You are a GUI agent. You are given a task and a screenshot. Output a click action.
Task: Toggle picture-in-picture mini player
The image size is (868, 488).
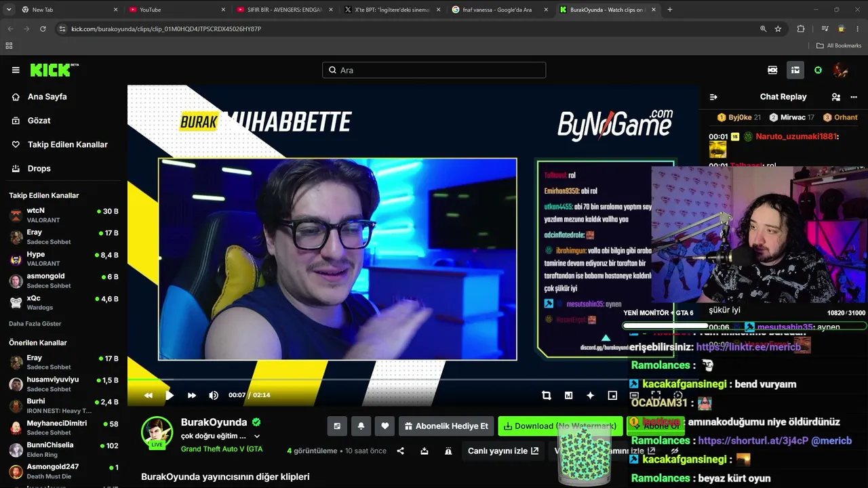pyautogui.click(x=612, y=395)
